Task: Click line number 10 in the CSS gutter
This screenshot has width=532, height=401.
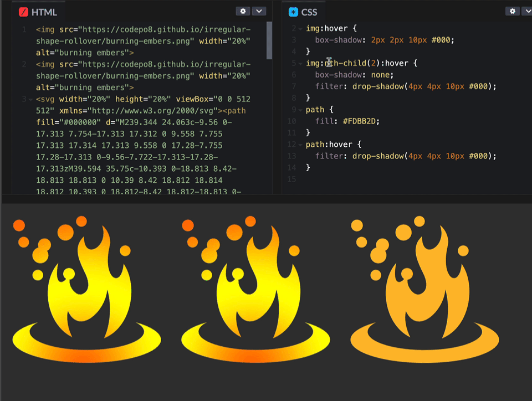Action: click(292, 121)
